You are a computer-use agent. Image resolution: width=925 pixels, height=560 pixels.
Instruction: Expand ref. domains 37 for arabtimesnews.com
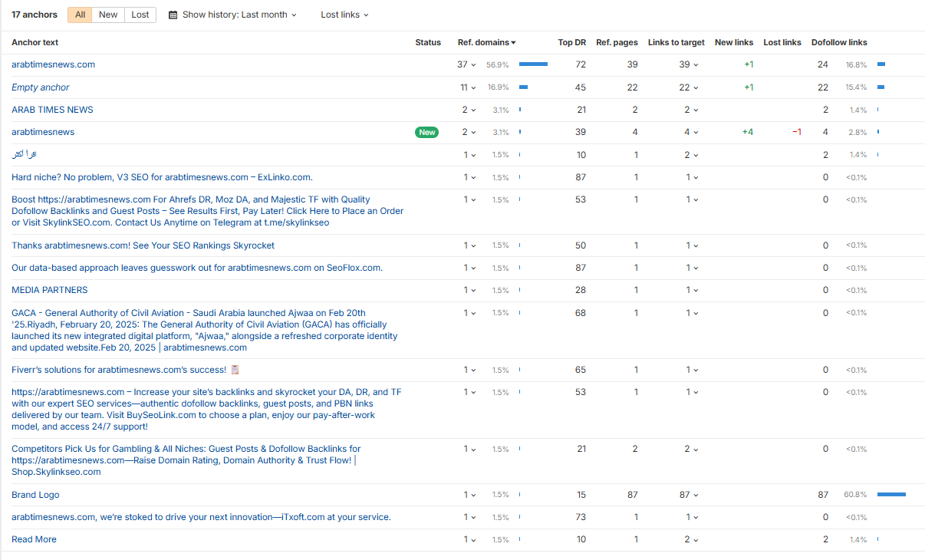pyautogui.click(x=466, y=65)
